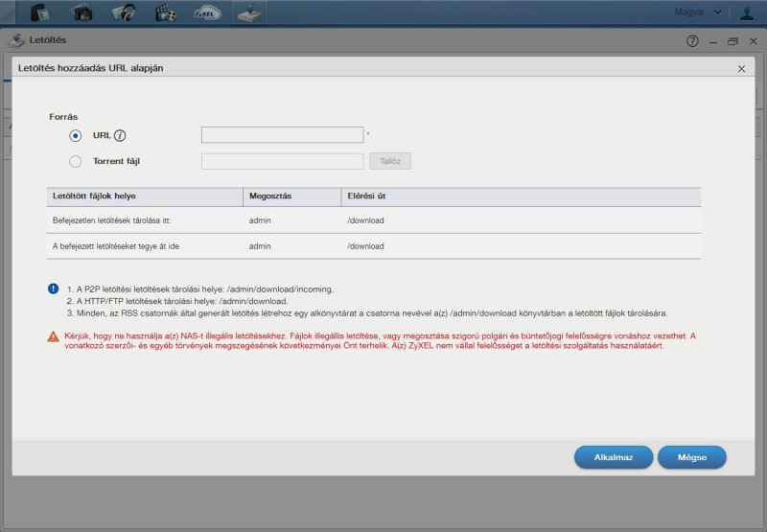Select the Torrent fájl radio button

point(76,161)
